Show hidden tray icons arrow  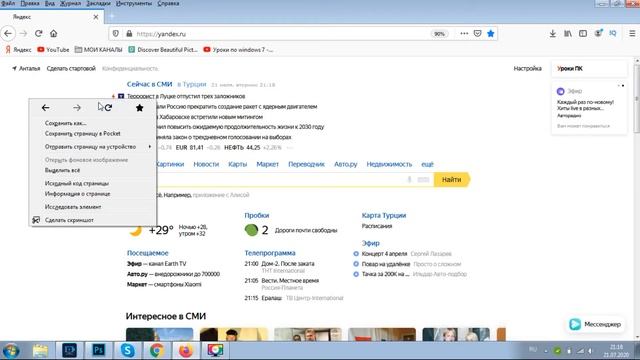tap(546, 351)
